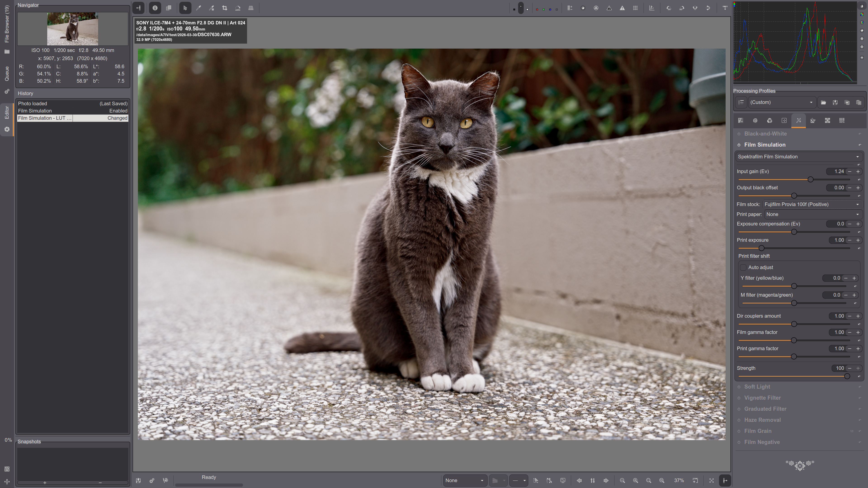Save current processing profile
868x488 pixels.
[x=835, y=102]
